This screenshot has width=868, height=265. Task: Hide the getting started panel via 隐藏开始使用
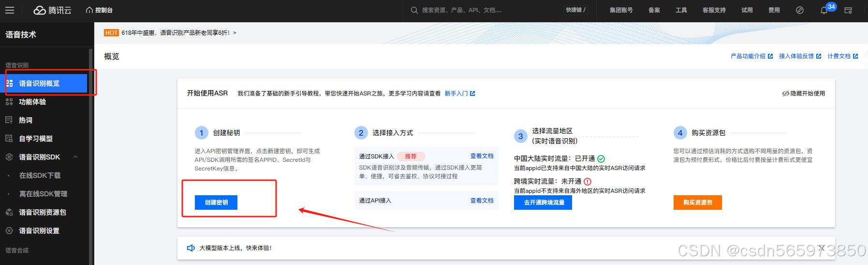803,94
